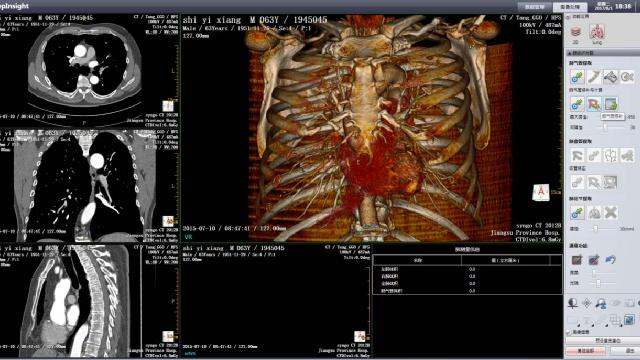Toggle the checkbox above the bottom buttons
This screenshot has width=640, height=360.
tap(569, 333)
